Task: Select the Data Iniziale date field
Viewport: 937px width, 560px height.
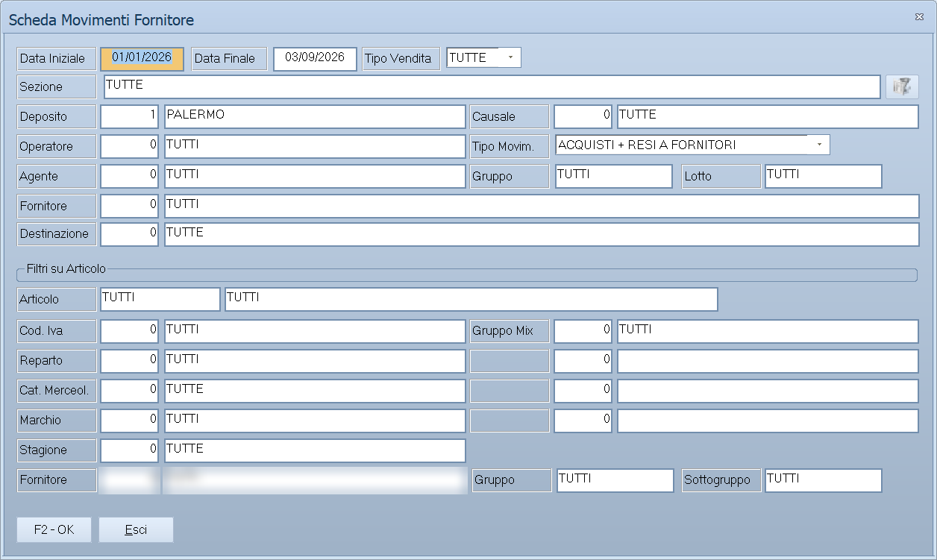Action: [x=142, y=59]
